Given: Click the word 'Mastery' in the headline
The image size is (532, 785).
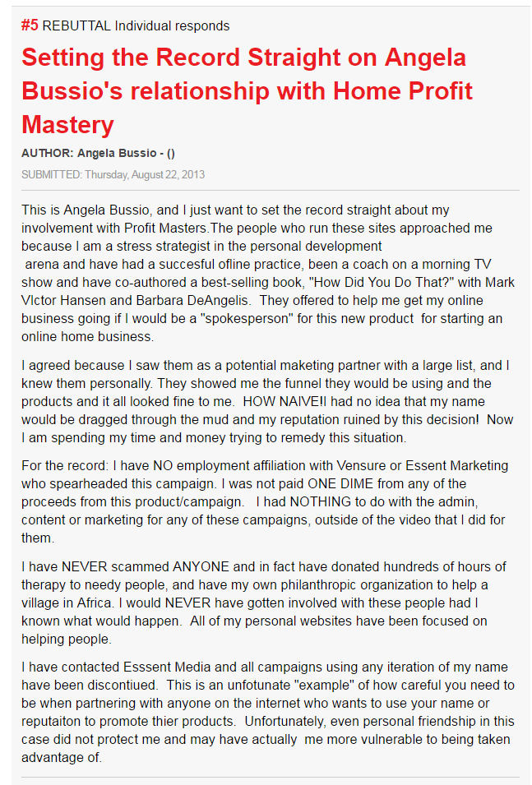Looking at the screenshot, I should 67,124.
